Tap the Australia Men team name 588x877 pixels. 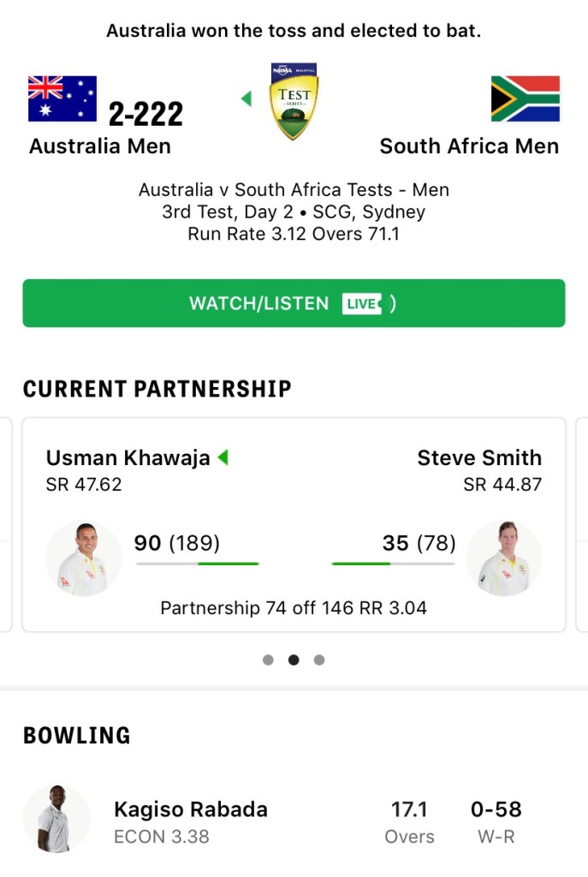100,146
